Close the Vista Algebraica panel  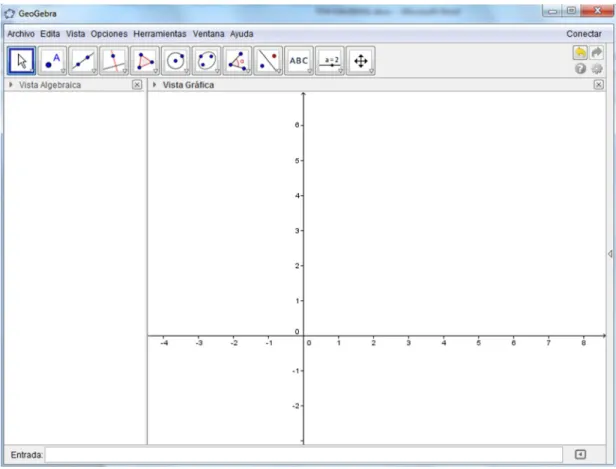tap(137, 84)
